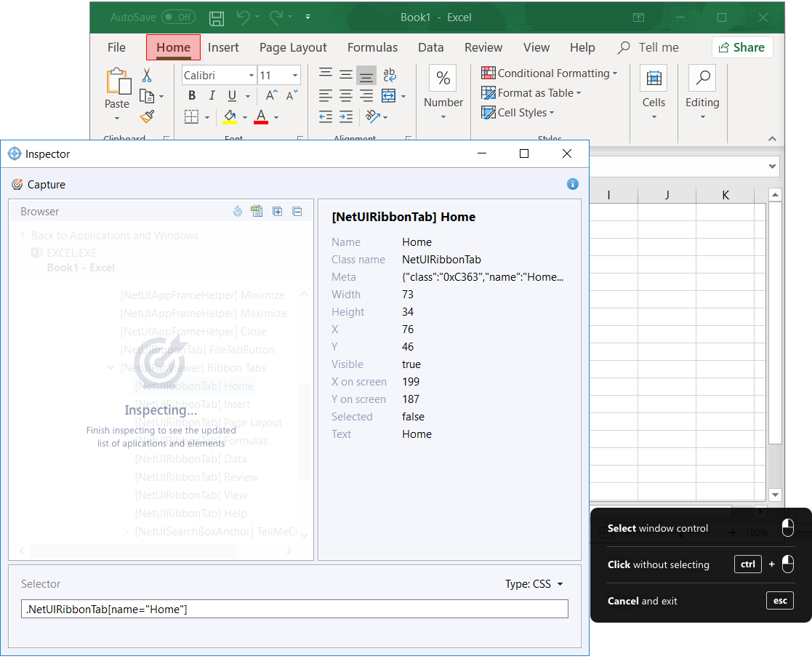
Task: Toggle Bold formatting
Action: [x=192, y=96]
